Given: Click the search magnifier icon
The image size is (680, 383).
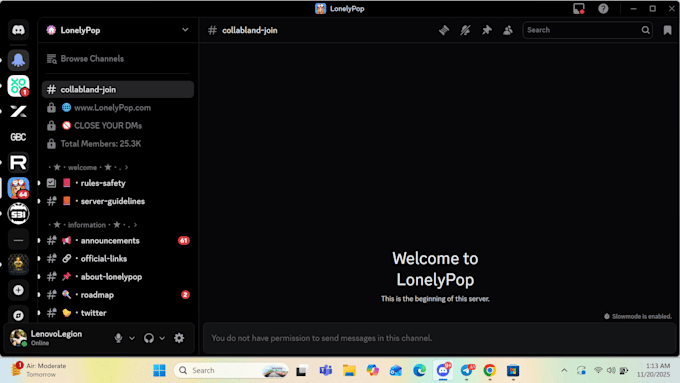Looking at the screenshot, I should [645, 30].
